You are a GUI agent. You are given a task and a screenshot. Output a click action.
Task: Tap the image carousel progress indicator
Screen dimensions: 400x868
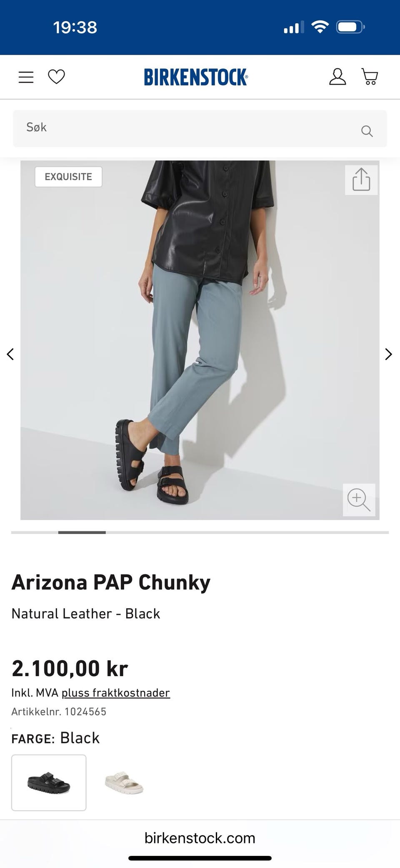tap(200, 533)
